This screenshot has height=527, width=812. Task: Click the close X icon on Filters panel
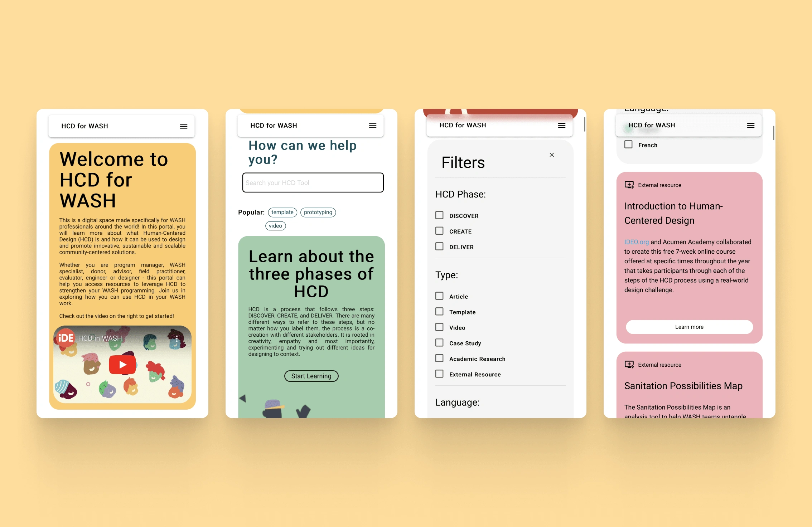[552, 155]
